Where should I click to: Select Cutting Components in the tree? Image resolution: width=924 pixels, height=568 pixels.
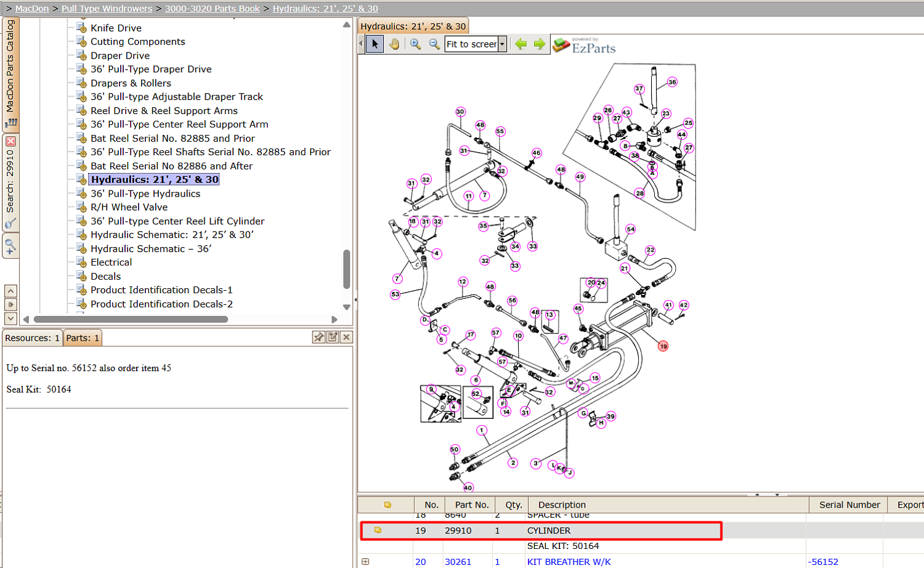138,41
